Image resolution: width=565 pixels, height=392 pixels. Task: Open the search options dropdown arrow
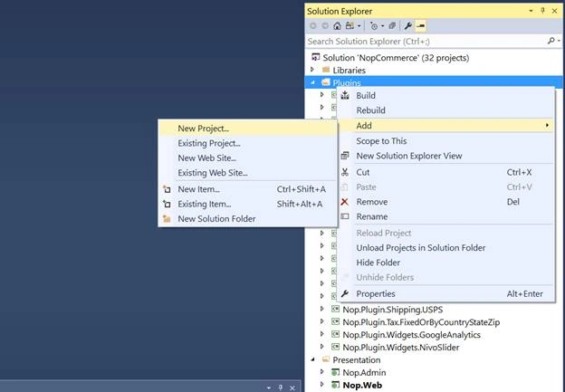point(559,41)
